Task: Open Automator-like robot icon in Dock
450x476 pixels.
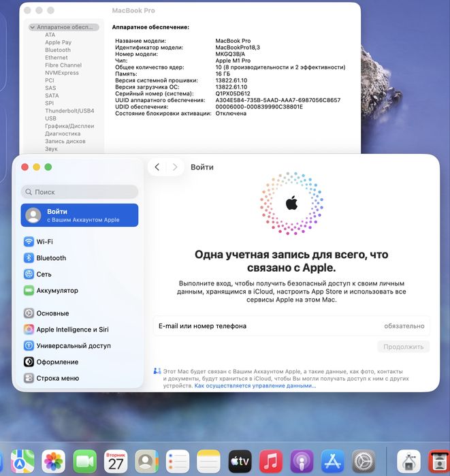Action: [408, 461]
